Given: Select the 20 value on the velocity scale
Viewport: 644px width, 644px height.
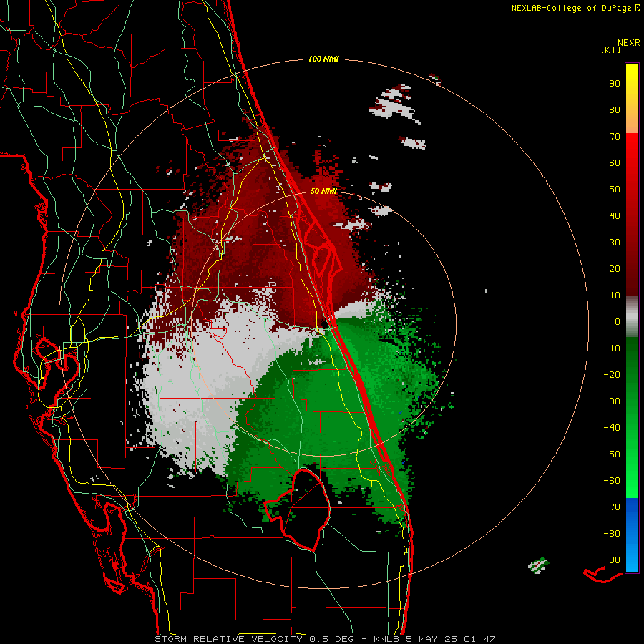Looking at the screenshot, I should [x=615, y=269].
